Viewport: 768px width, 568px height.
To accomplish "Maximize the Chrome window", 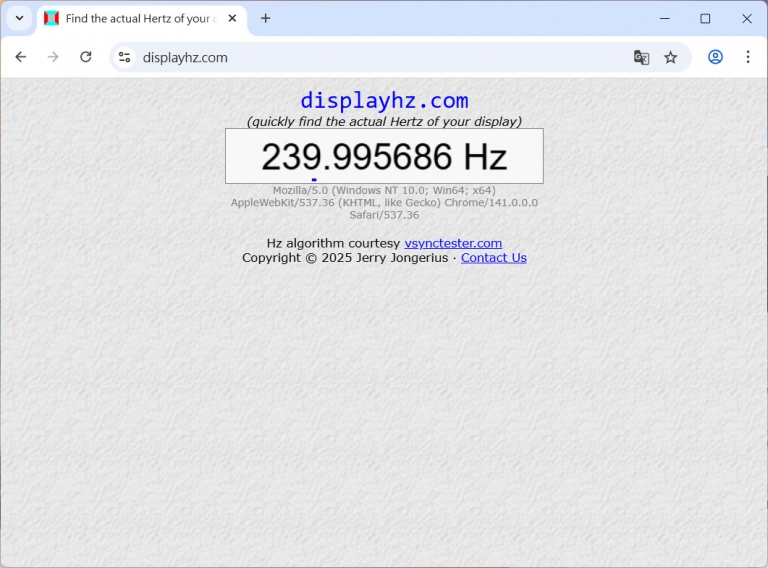I will tap(705, 18).
